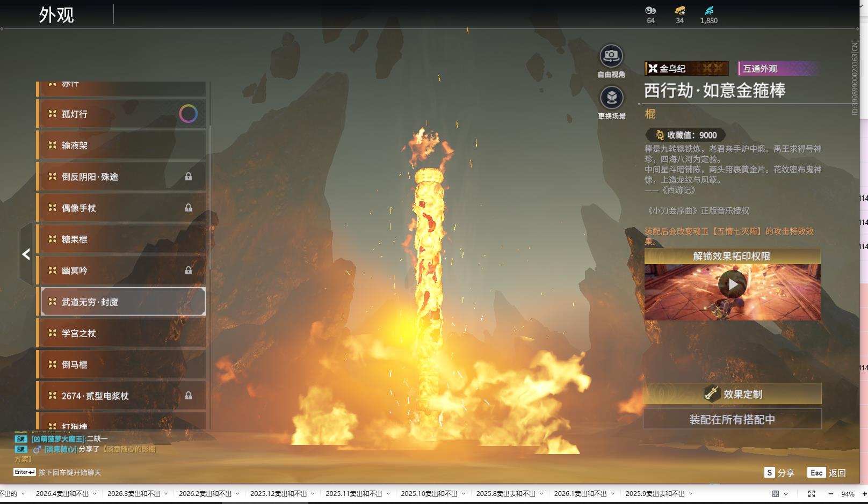Click the 94% zoom level value
This screenshot has height=504, width=868.
click(848, 494)
